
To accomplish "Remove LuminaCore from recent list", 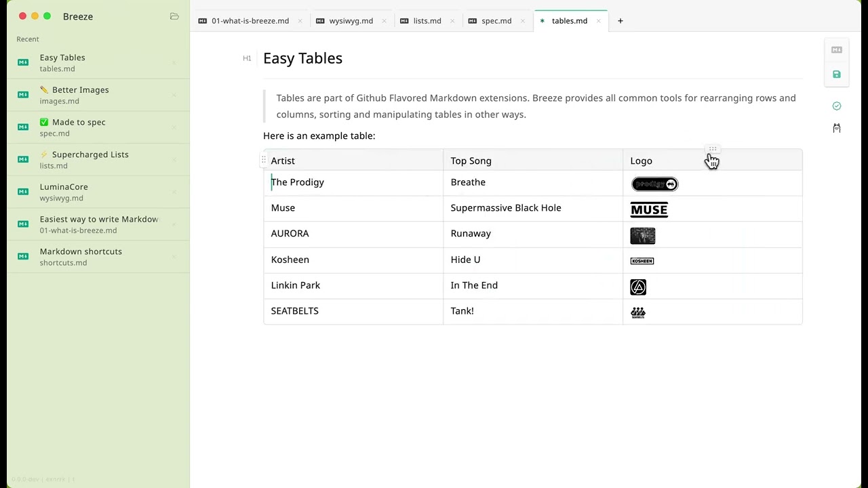I will 174,192.
